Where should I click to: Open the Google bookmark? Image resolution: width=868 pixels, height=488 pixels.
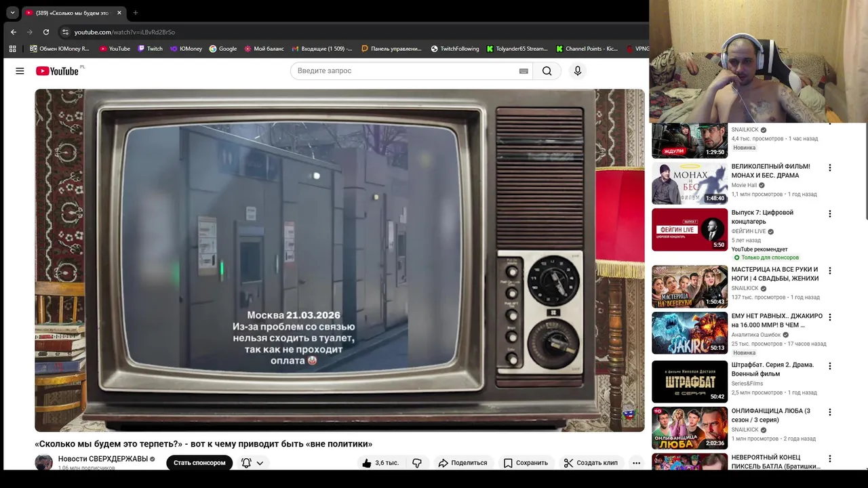click(223, 49)
